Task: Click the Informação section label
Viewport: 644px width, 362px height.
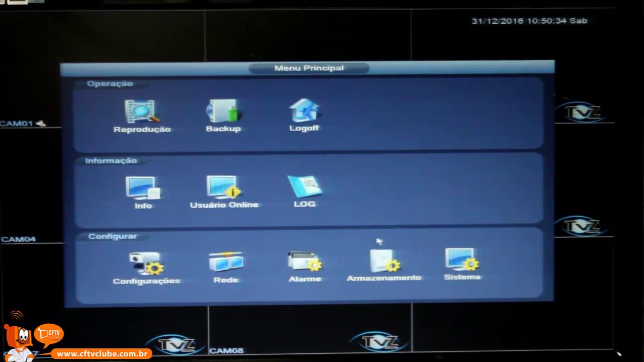Action: [111, 160]
